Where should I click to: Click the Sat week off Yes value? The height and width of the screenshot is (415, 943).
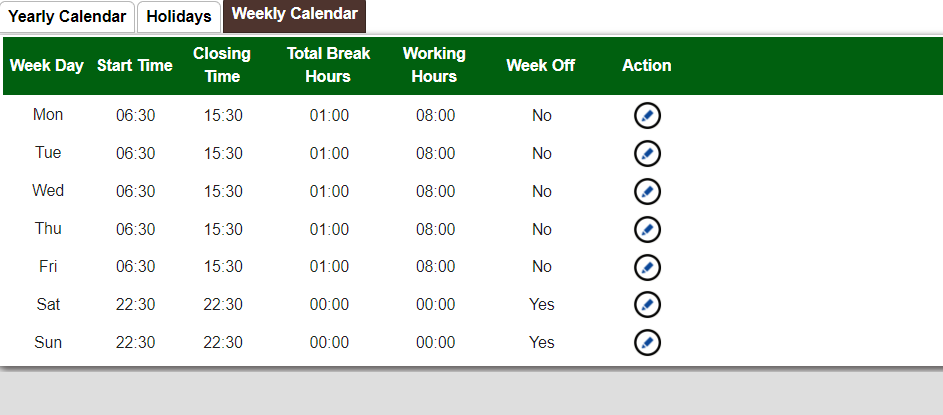point(542,305)
